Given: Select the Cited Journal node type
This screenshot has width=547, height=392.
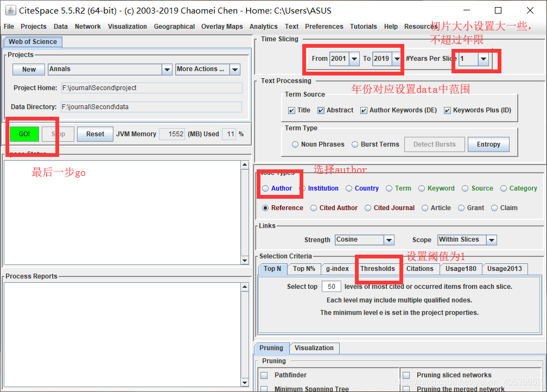Looking at the screenshot, I should pos(368,208).
